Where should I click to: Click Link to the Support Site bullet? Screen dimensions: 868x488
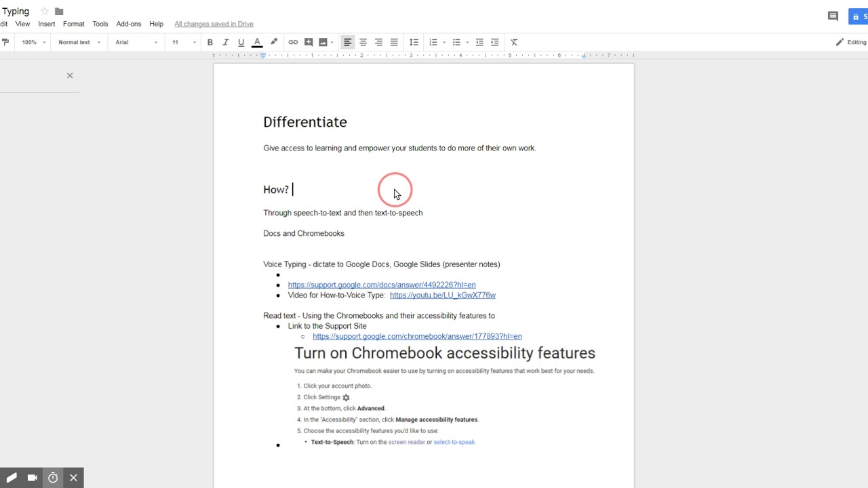coord(328,326)
